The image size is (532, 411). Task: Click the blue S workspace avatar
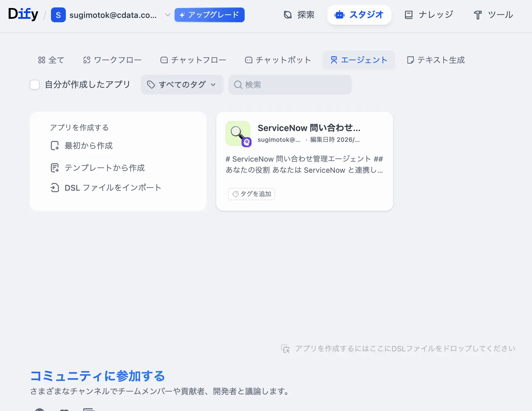click(58, 15)
